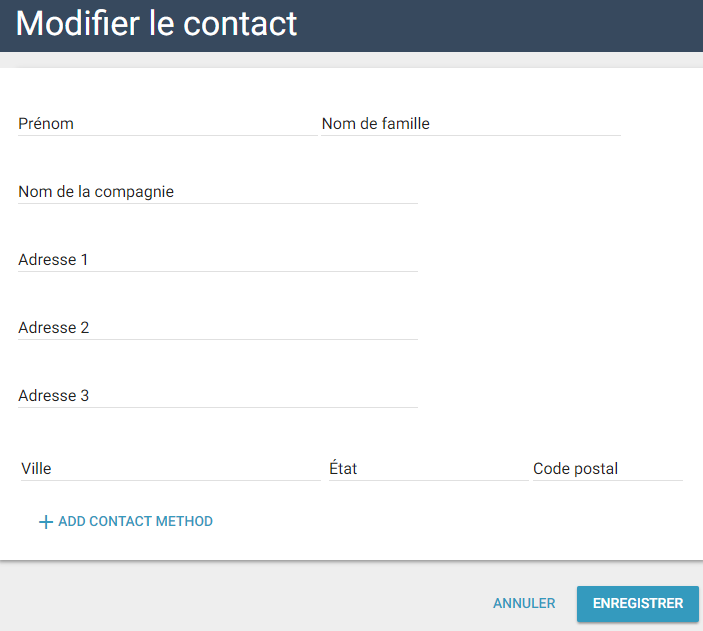Click the plus icon beside Add Contact Method
The image size is (703, 631).
(x=45, y=522)
